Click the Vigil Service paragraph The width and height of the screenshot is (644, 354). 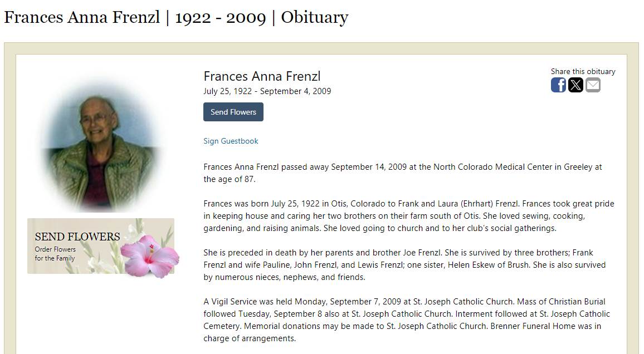click(407, 320)
